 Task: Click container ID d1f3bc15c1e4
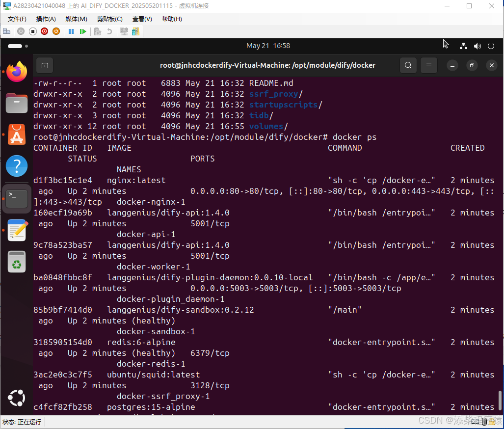pos(63,181)
